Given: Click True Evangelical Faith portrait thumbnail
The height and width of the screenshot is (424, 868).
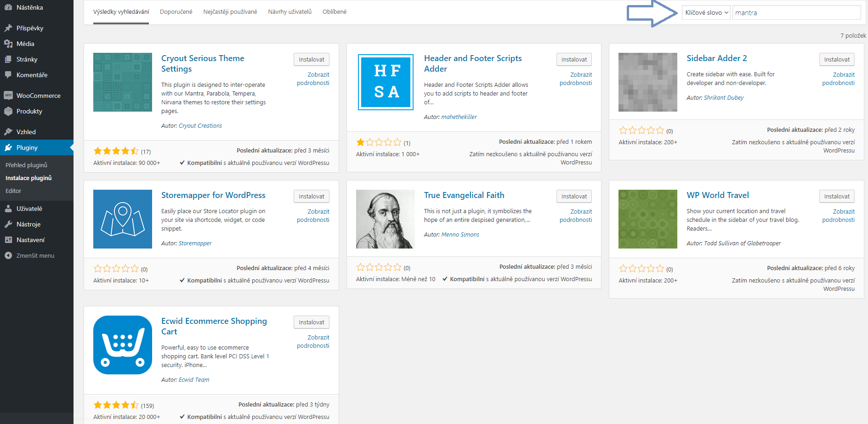Looking at the screenshot, I should [x=386, y=219].
